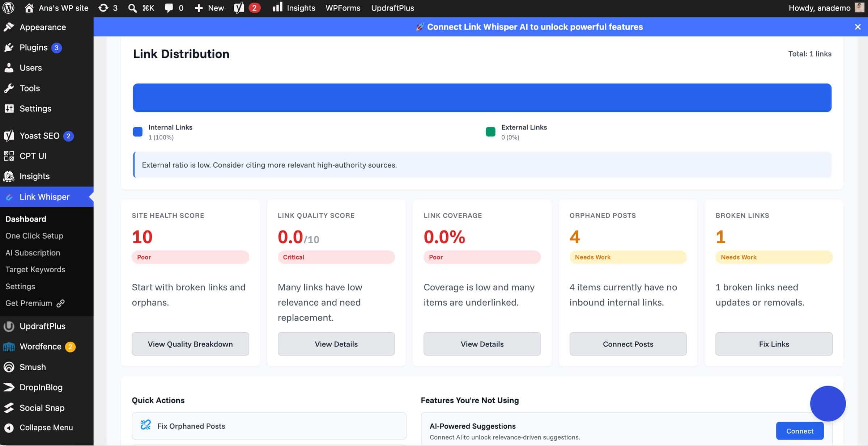Go to Target Keywords submenu
This screenshot has height=446, width=868.
(x=35, y=269)
